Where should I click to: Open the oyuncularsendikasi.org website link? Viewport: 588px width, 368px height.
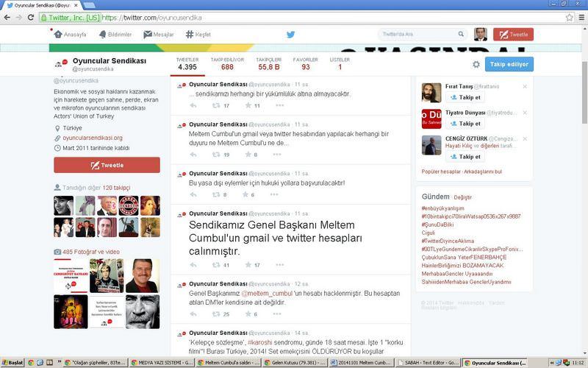point(93,138)
